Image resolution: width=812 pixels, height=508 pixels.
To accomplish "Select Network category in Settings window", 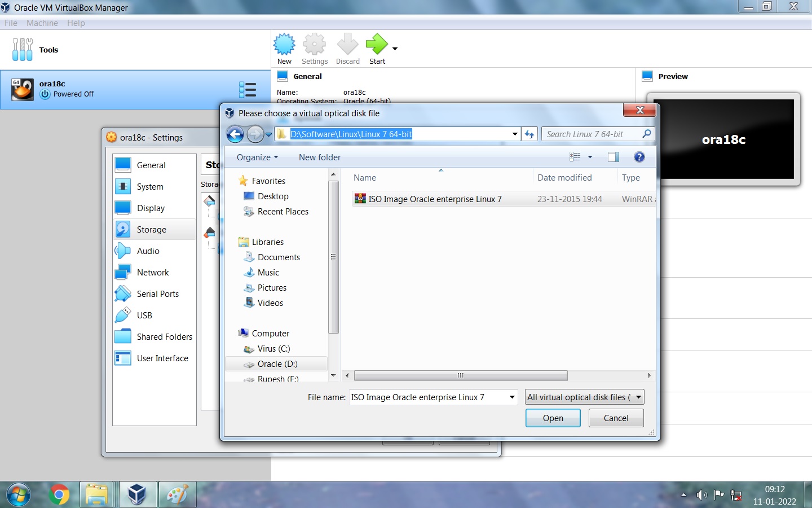I will click(x=155, y=272).
